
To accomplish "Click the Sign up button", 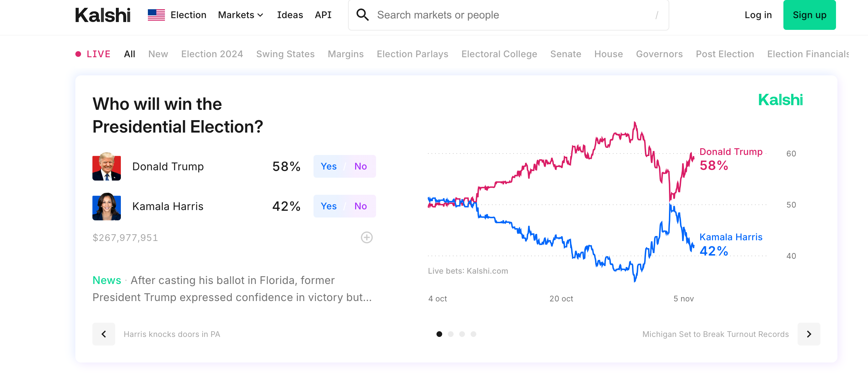I will pos(809,15).
